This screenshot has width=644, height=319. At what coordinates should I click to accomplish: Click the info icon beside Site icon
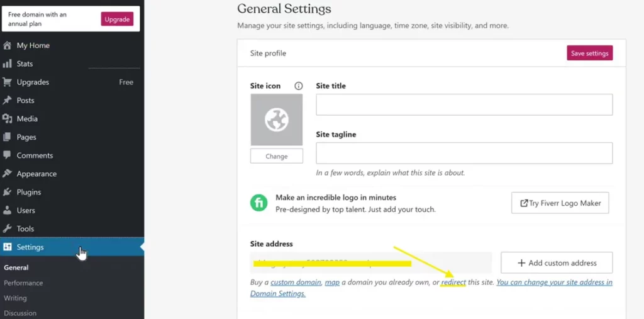tap(299, 86)
